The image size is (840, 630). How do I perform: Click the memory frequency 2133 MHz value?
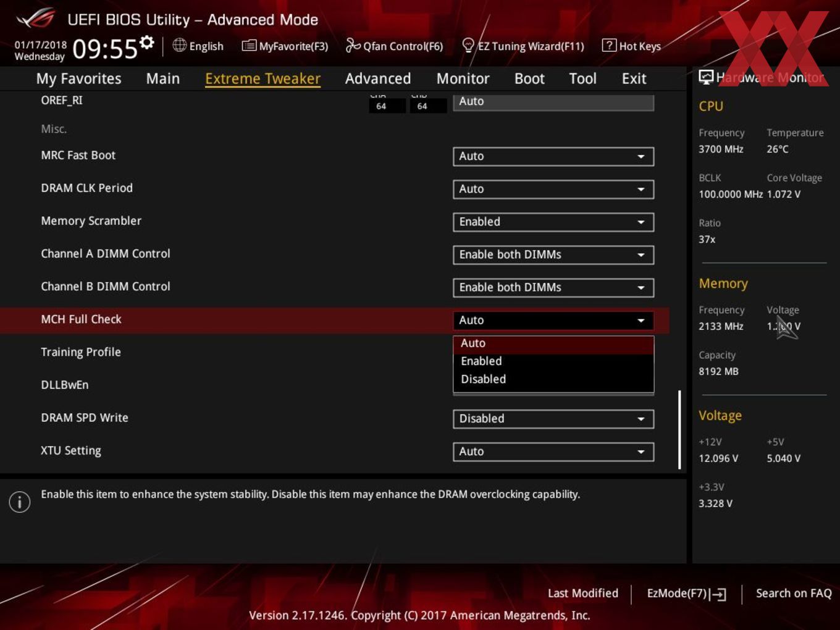pos(721,326)
